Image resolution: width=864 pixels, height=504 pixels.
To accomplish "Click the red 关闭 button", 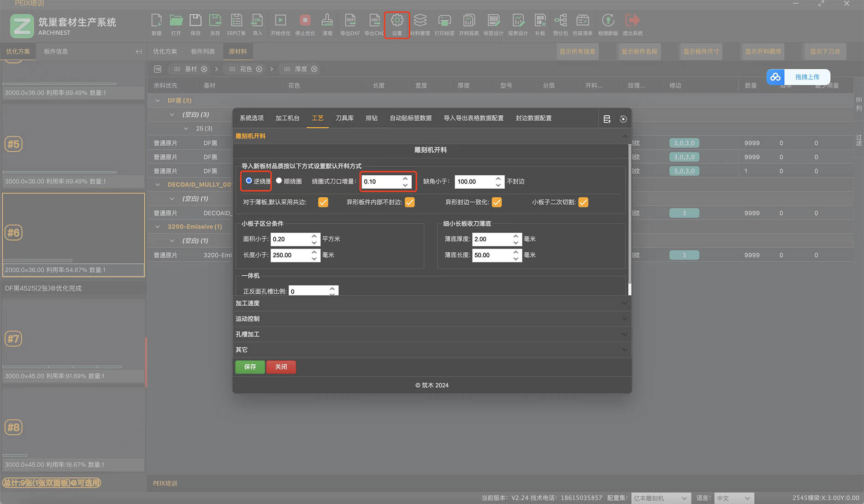I will click(281, 367).
